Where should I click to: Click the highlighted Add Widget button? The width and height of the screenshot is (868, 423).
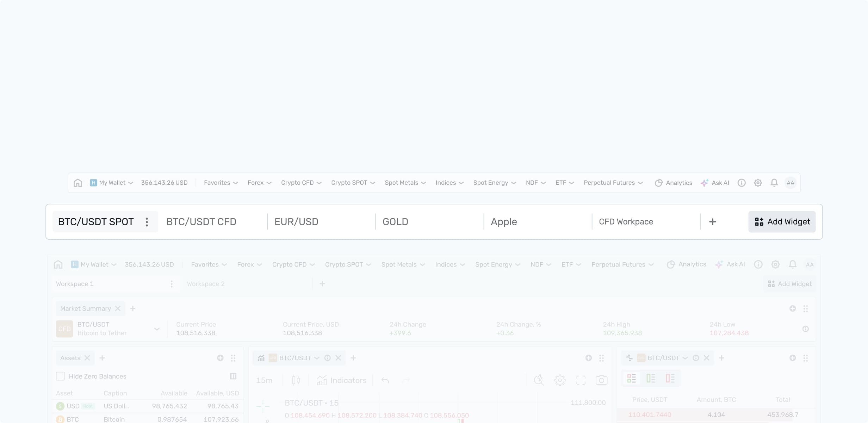782,222
